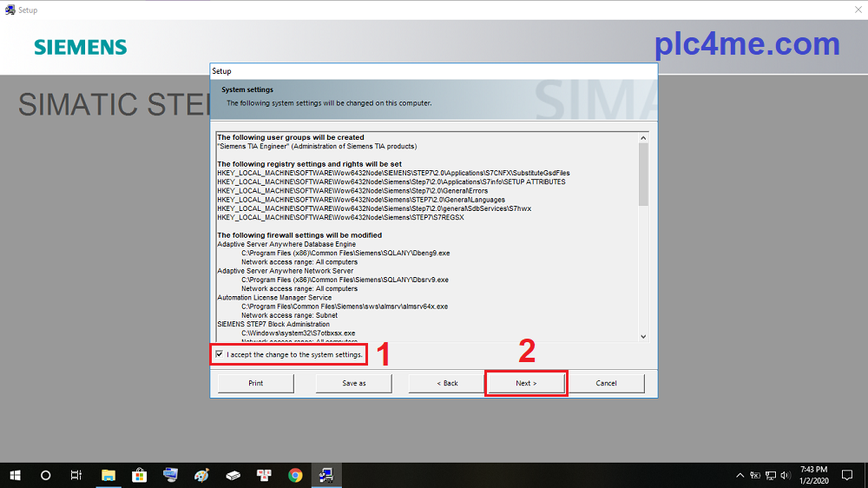Click the Save as button
Viewport: 868px width, 488px height.
pyautogui.click(x=354, y=383)
